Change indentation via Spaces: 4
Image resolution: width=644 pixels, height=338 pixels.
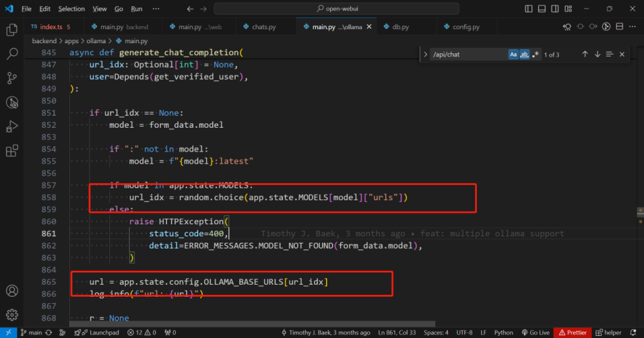click(436, 333)
